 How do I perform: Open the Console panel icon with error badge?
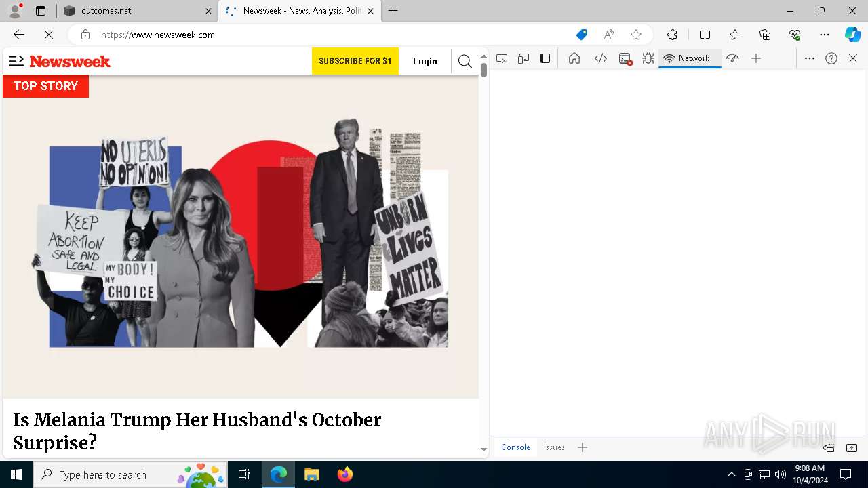[x=625, y=58]
